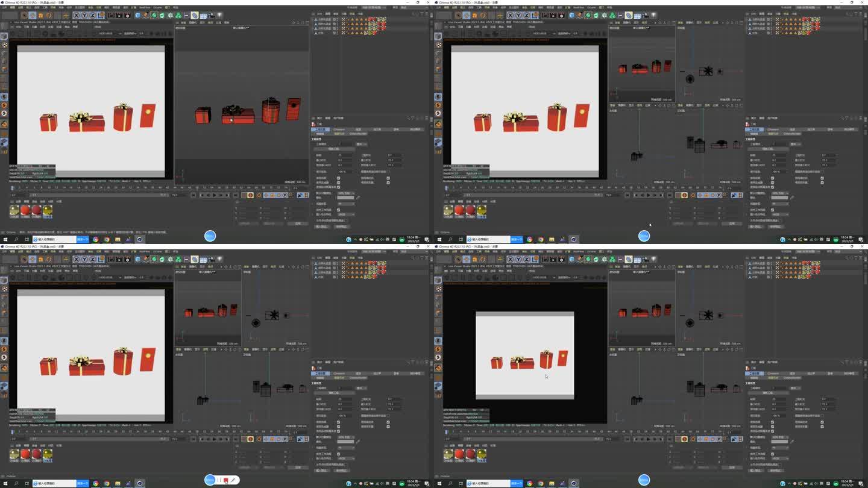Viewport: 868px width, 488px height.
Task: Open 默认对象颜色 dropdown in bottom-left window
Action: (x=347, y=437)
